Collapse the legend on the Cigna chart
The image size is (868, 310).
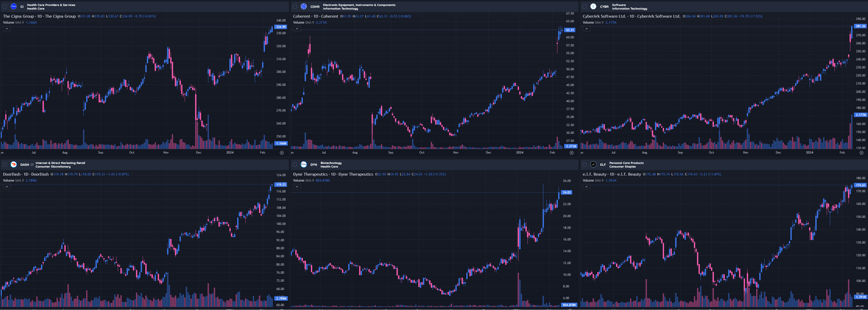click(x=7, y=29)
